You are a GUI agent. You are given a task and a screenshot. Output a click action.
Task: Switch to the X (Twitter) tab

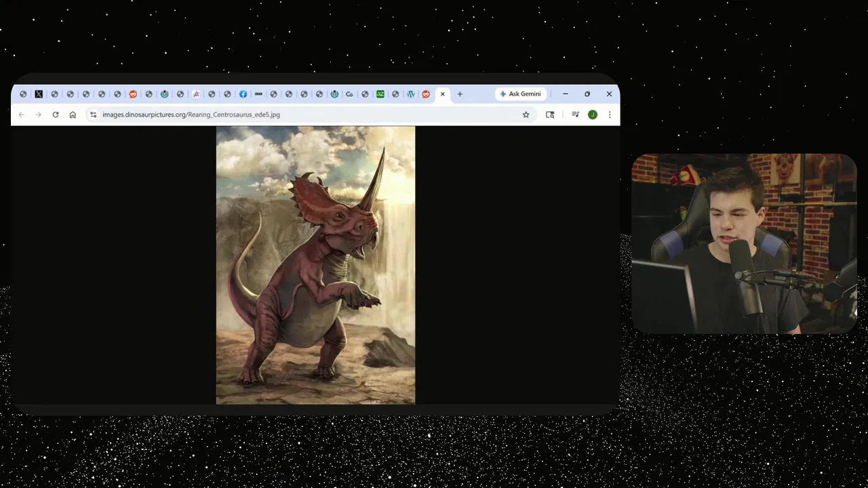click(39, 94)
